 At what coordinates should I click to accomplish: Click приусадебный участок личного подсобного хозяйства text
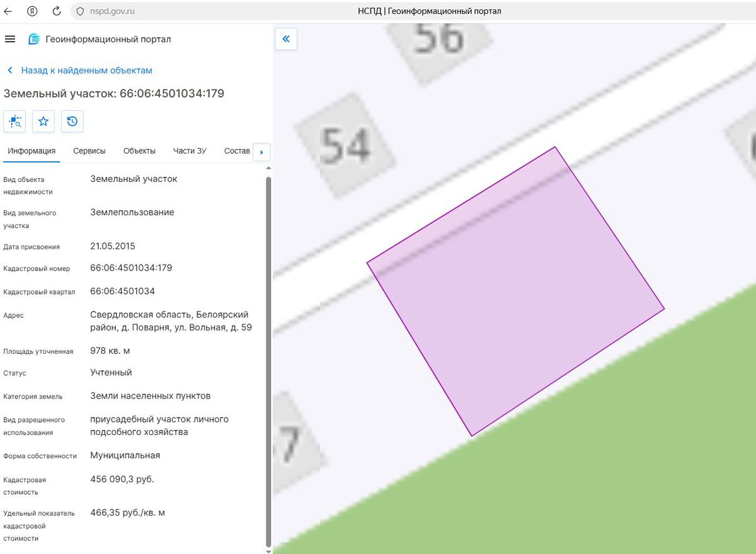pos(159,426)
